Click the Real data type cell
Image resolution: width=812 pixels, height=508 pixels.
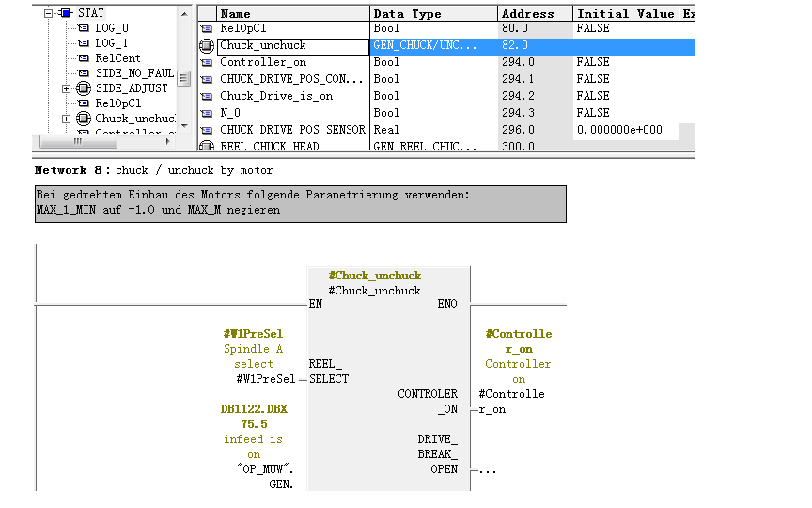(x=433, y=130)
